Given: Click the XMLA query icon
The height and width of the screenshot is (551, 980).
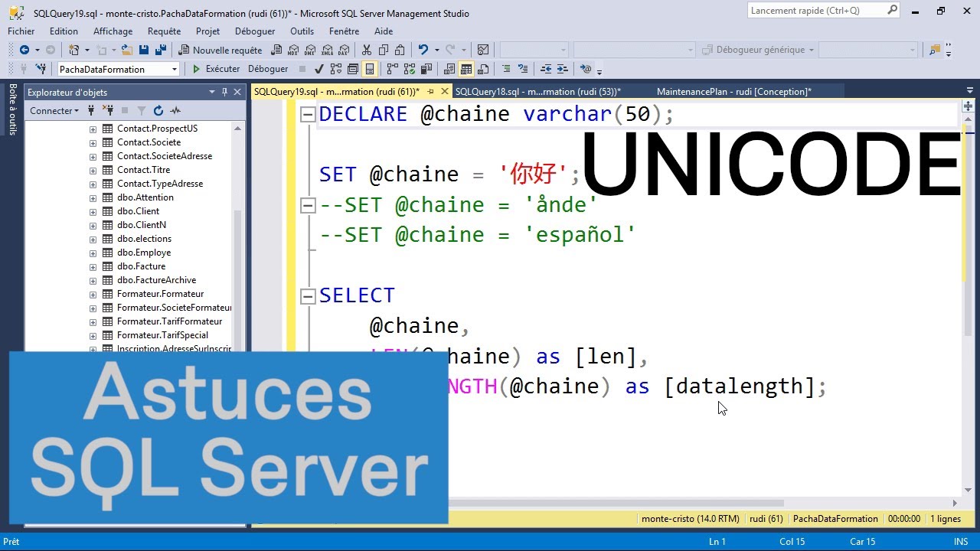Looking at the screenshot, I should (327, 50).
